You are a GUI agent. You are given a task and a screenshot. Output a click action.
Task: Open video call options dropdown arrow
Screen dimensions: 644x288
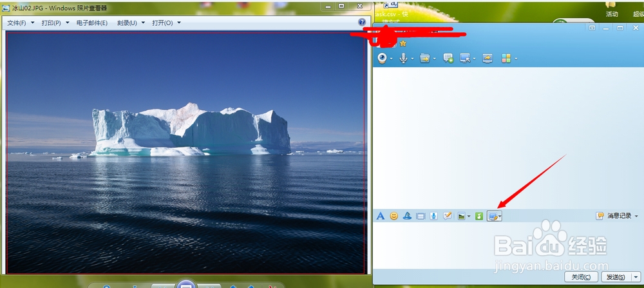[392, 59]
